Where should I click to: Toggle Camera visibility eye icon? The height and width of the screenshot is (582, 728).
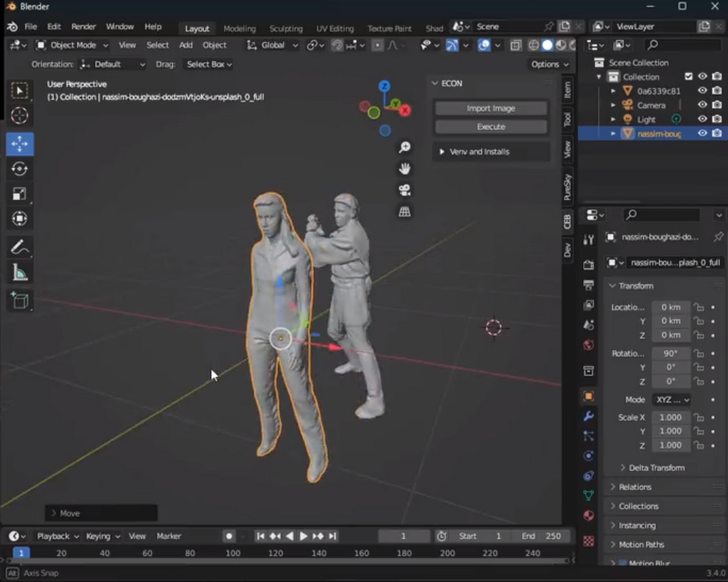coord(702,105)
